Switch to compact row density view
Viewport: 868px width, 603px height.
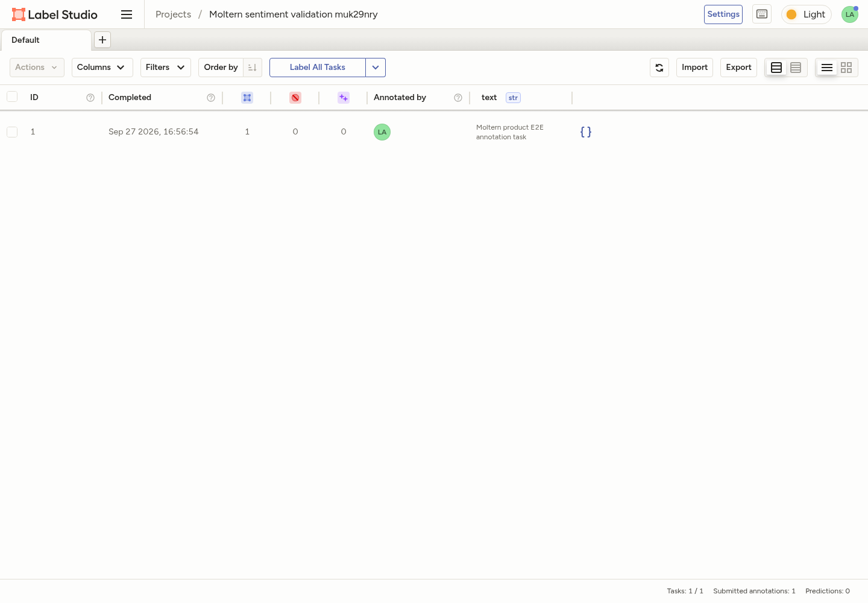796,68
